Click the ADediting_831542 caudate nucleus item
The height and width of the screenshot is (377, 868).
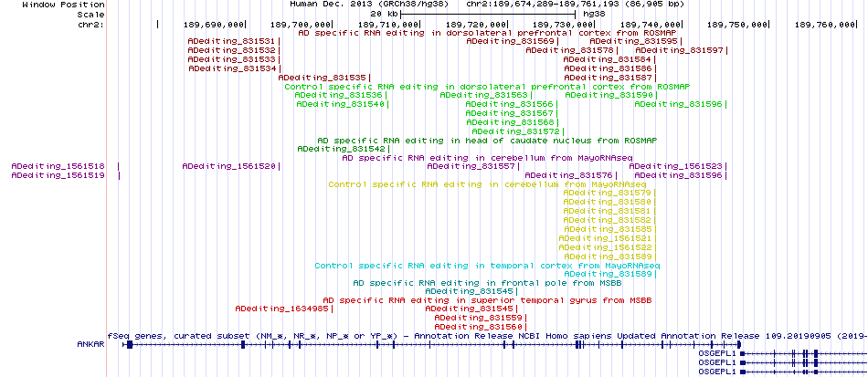pyautogui.click(x=341, y=150)
